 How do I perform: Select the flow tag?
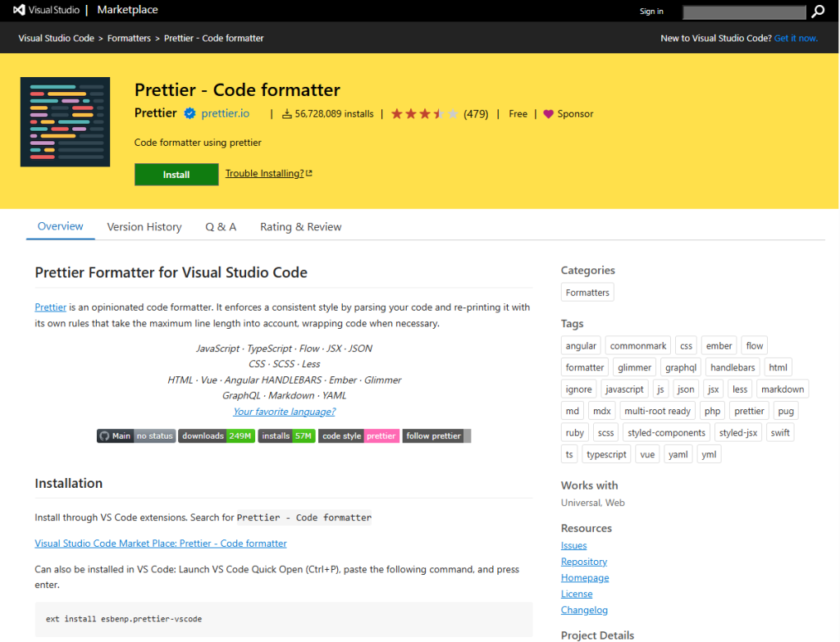coord(755,346)
